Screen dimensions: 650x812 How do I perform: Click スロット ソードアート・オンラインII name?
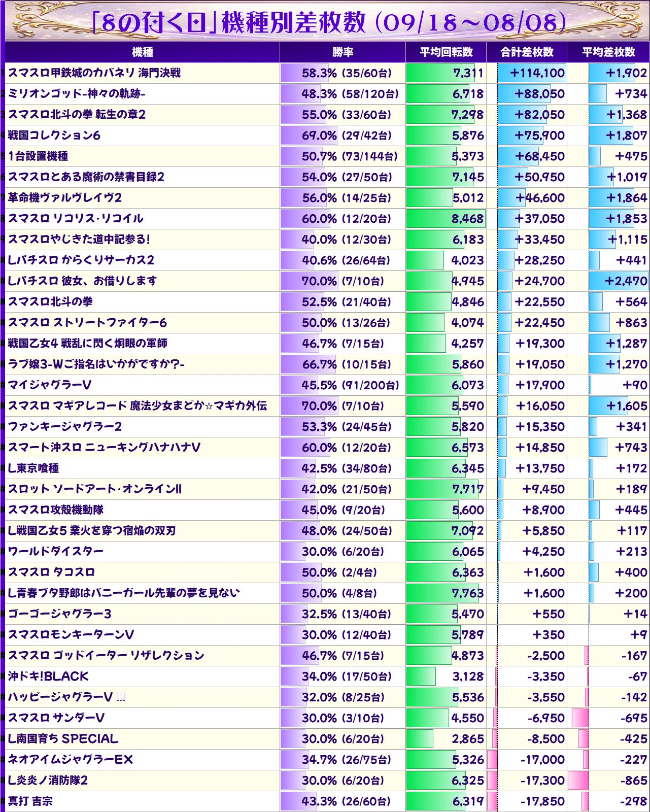[x=95, y=489]
